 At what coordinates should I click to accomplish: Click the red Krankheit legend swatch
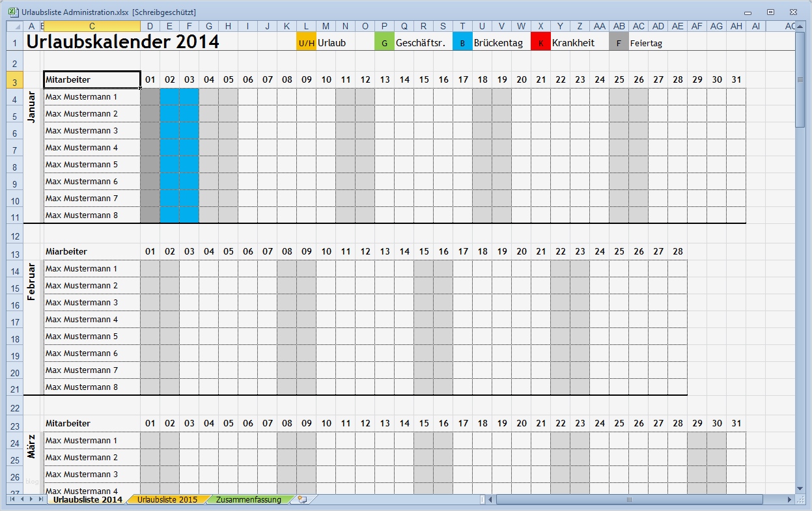[x=540, y=41]
